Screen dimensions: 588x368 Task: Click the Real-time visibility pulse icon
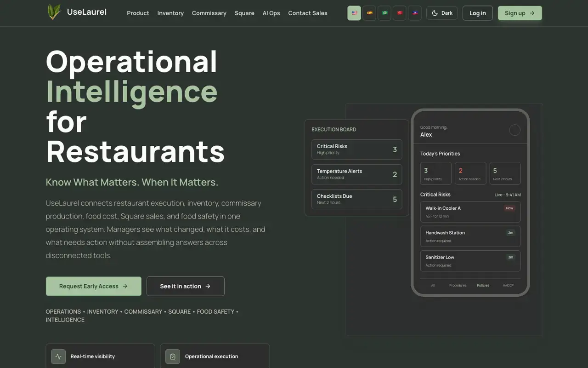(x=58, y=356)
